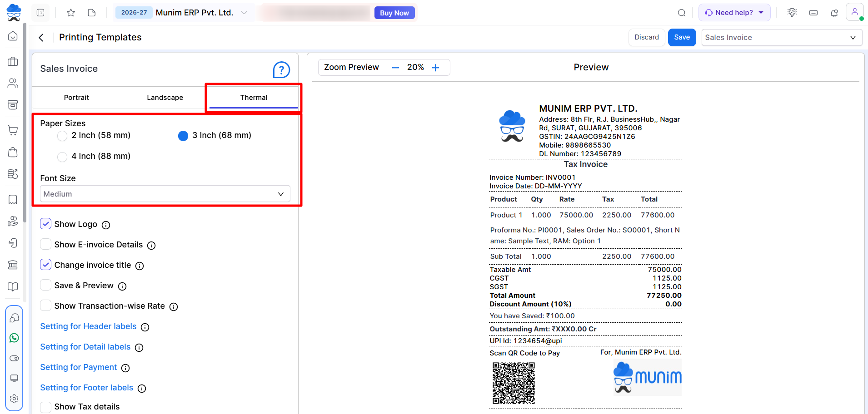Click the 20% zoom preview value
The image size is (868, 414).
click(x=415, y=67)
